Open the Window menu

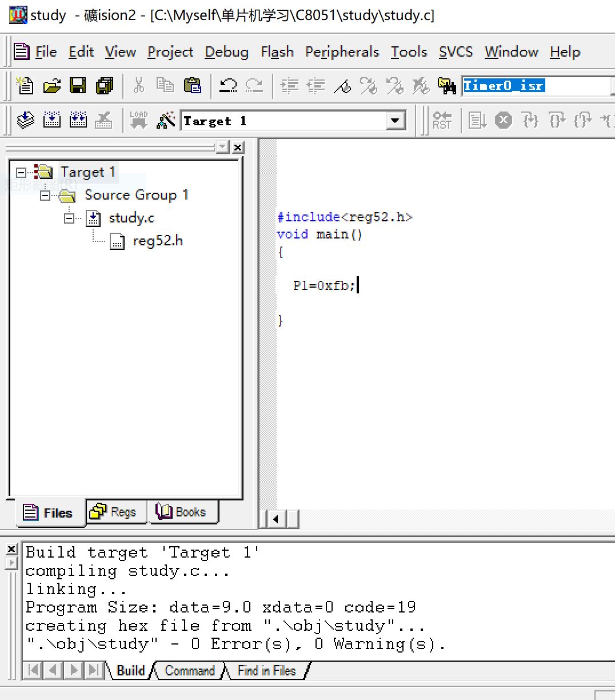pos(512,52)
